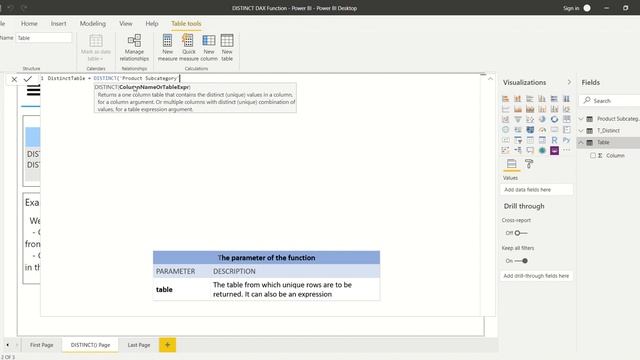Open the Insert ribbon tab
Screen dimensions: 640x360
[58, 24]
